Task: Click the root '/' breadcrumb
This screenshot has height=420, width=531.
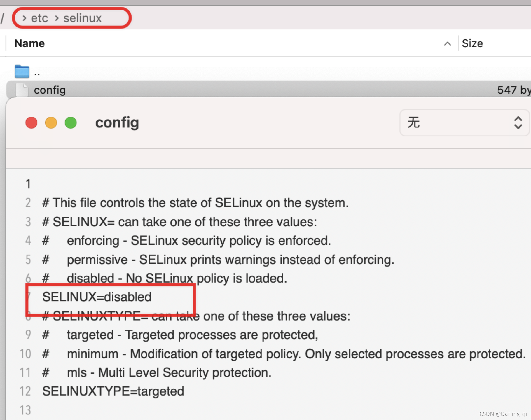Action: click(x=2, y=18)
